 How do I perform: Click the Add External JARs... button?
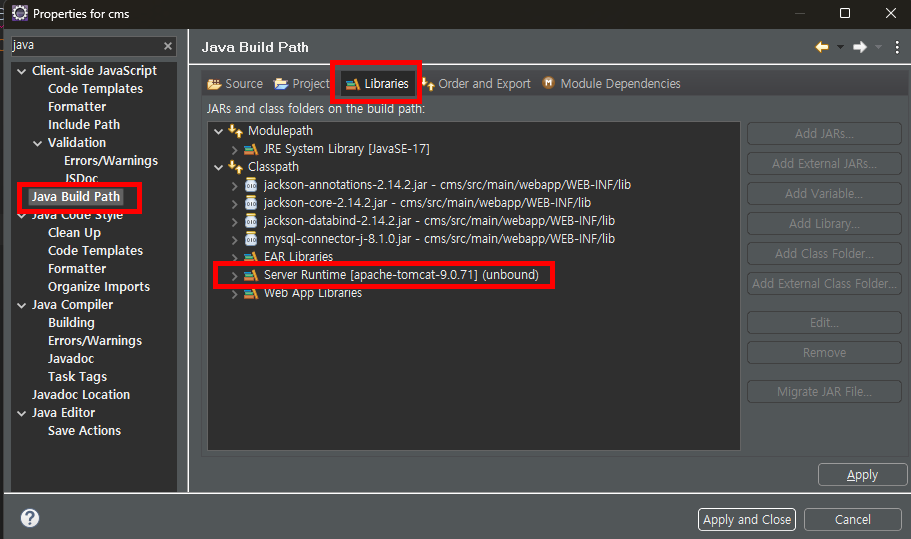(824, 164)
